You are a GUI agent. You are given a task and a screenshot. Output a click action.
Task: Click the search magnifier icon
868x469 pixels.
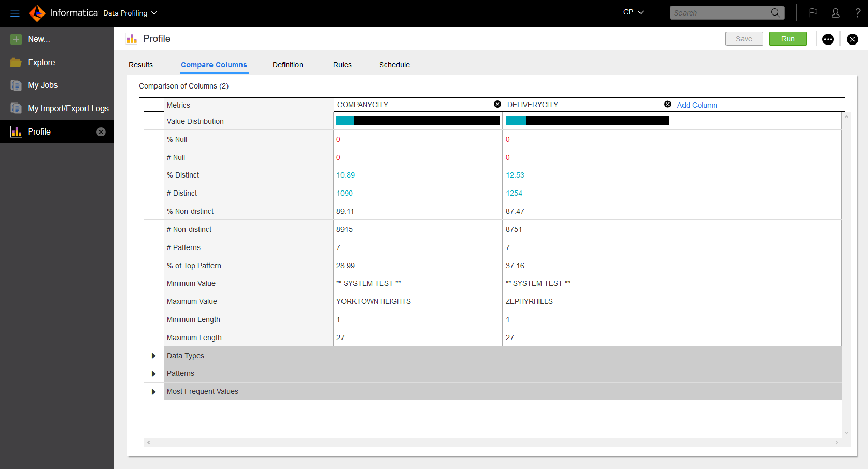775,13
